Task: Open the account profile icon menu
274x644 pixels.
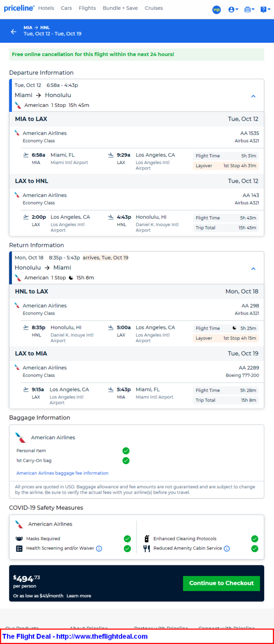Action: (x=233, y=9)
